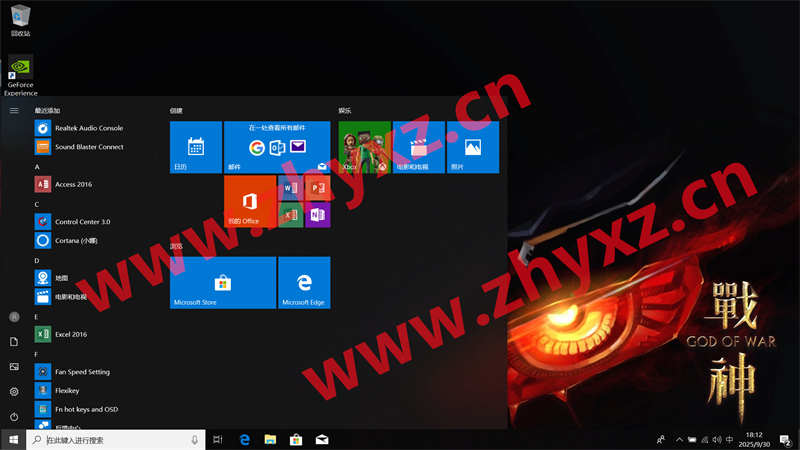Open the Microsoft Store tile
This screenshot has width=800, height=450.
coord(223,283)
